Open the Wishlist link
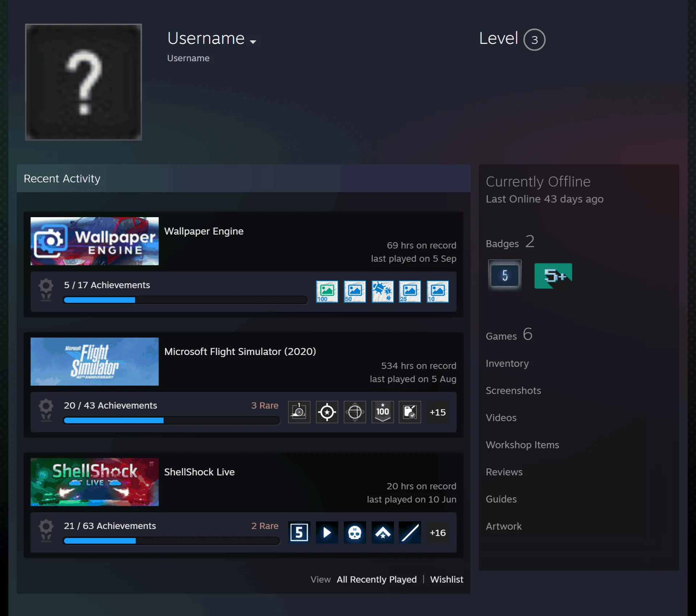The width and height of the screenshot is (696, 616). [447, 579]
